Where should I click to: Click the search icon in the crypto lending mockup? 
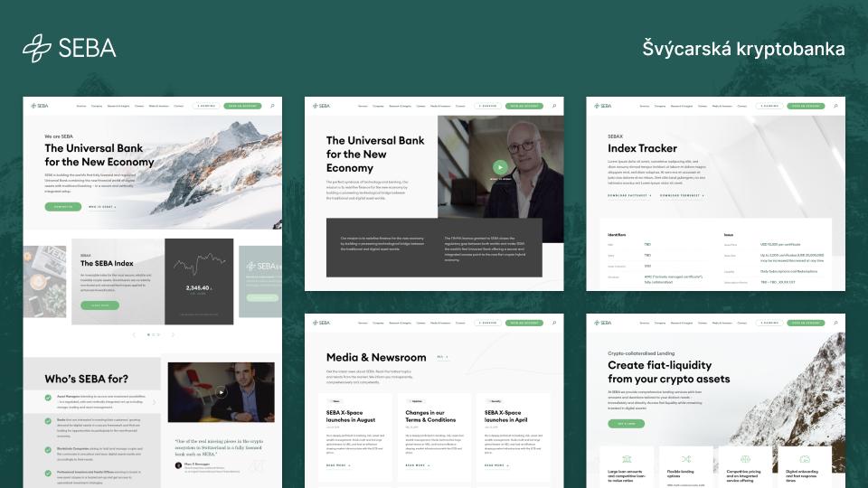pyautogui.click(x=835, y=323)
